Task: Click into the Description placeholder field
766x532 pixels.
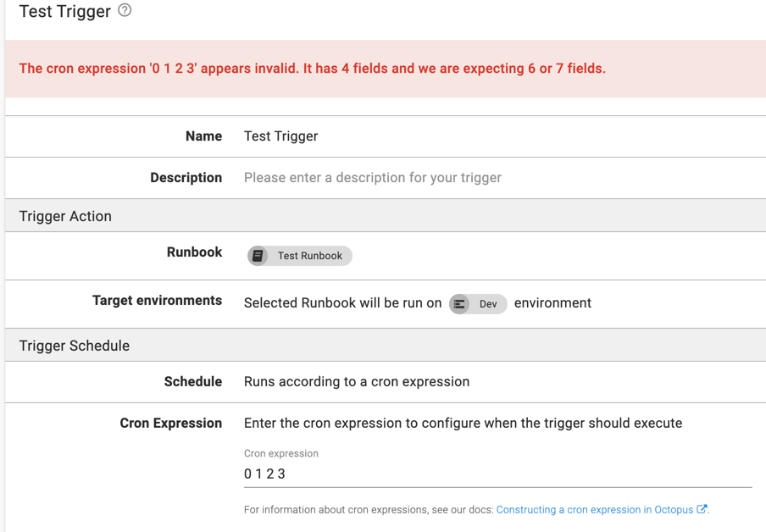Action: (373, 178)
